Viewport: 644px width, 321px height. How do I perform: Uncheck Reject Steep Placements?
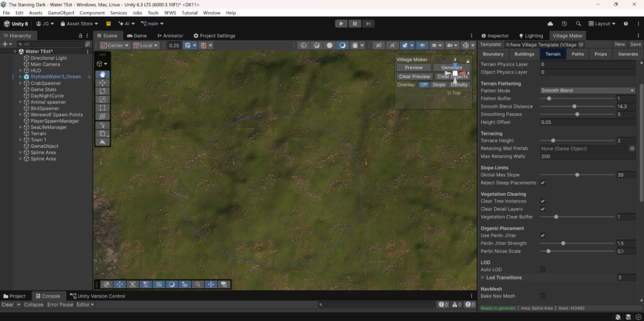pyautogui.click(x=543, y=183)
